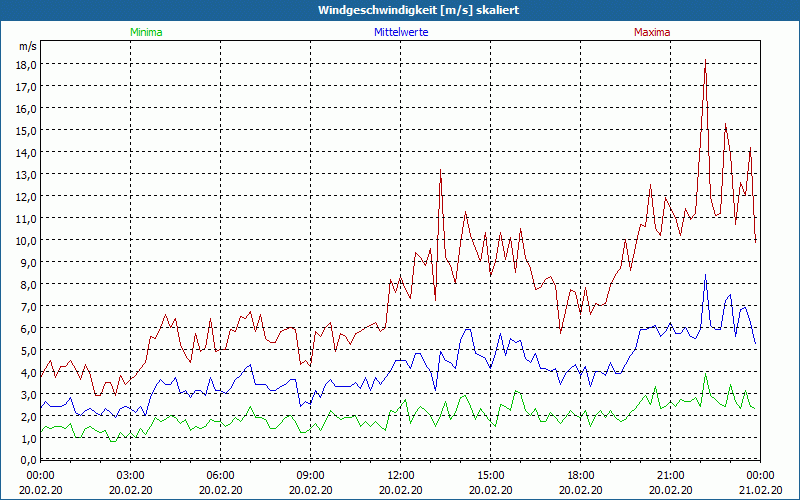This screenshot has height=500, width=800.
Task: Click the tallest blue Mittelwerte peak
Action: coord(705,275)
